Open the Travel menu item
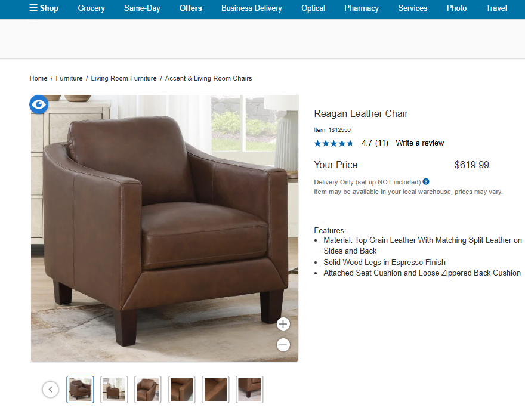Screen dimensions: 525x420 coord(496,8)
